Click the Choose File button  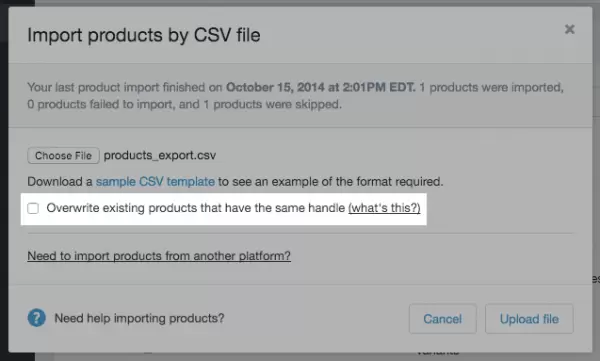tap(64, 155)
